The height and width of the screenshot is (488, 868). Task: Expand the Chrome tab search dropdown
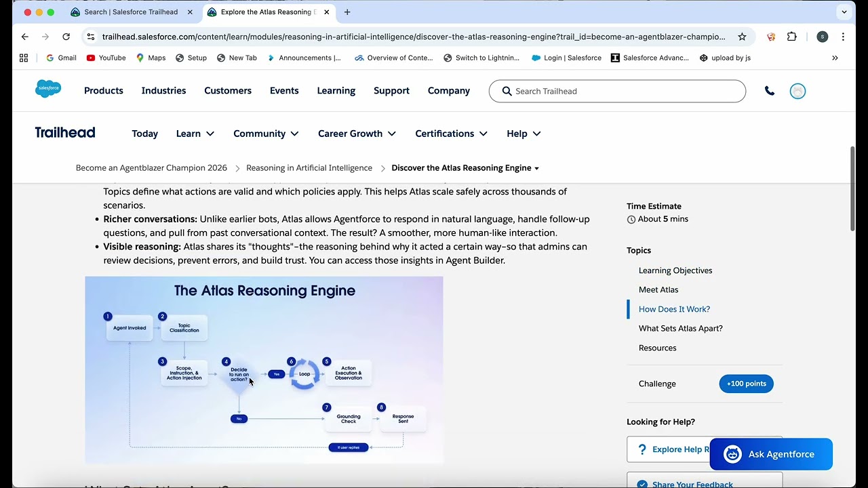(x=844, y=12)
